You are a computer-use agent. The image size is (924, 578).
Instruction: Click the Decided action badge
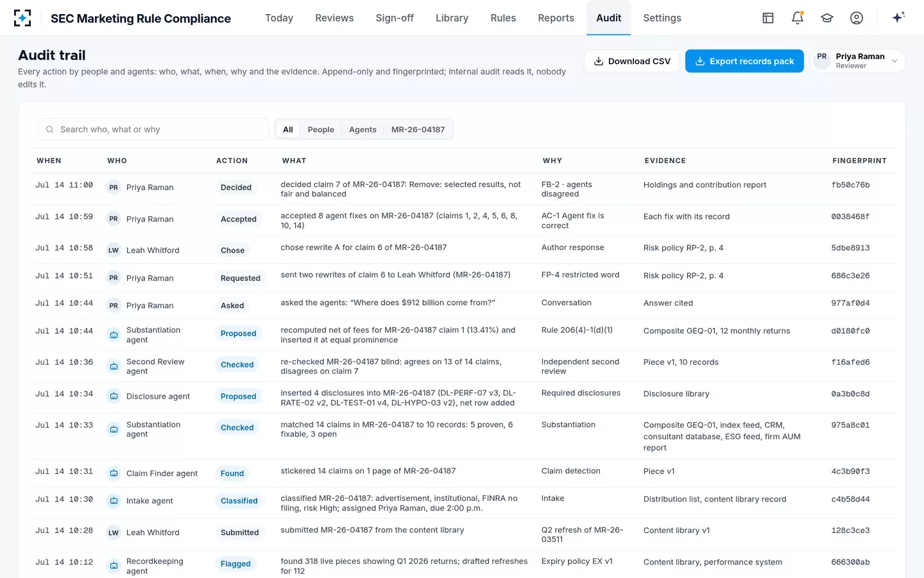[236, 188]
